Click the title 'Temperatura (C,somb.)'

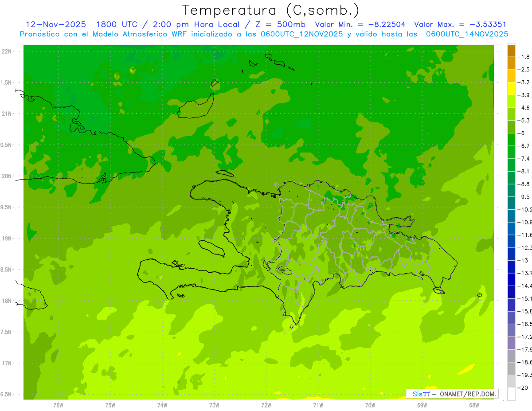[x=271, y=10]
